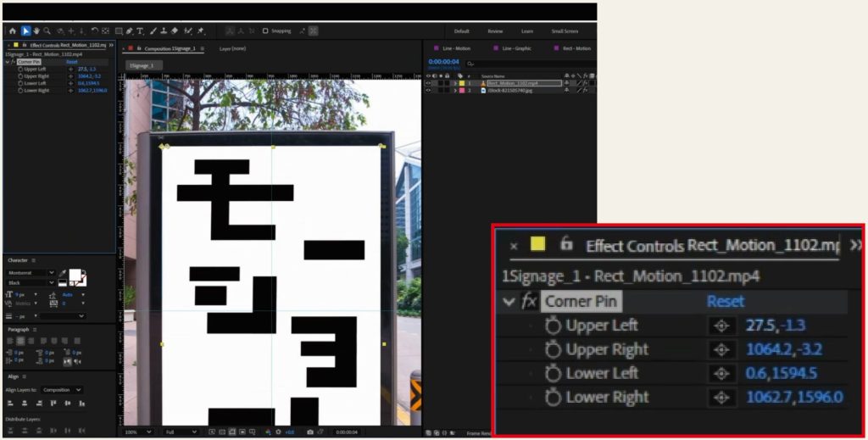The image size is (868, 440).
Task: Select the Hand tool in the toolbar
Action: click(x=36, y=31)
